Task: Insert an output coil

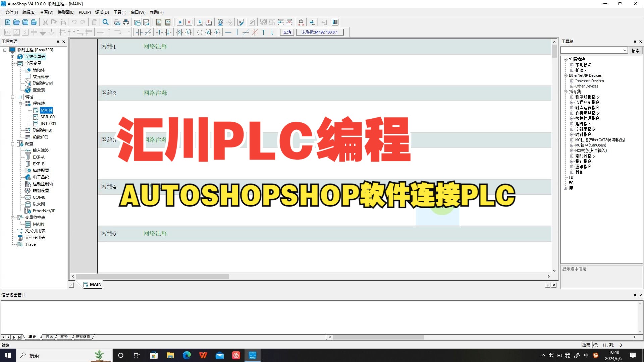Action: click(x=200, y=32)
